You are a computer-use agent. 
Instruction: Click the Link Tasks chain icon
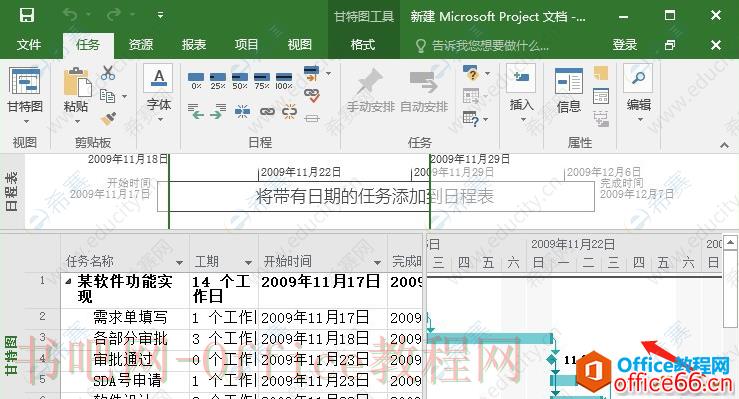pyautogui.click(x=267, y=112)
